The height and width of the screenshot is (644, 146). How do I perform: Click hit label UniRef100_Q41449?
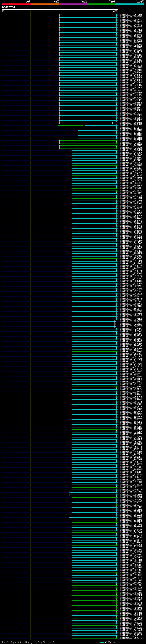pos(131,630)
